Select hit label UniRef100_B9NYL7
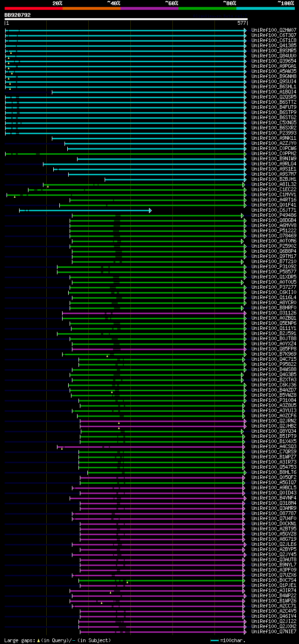The width and height of the screenshot is (299, 644). pos(274,565)
